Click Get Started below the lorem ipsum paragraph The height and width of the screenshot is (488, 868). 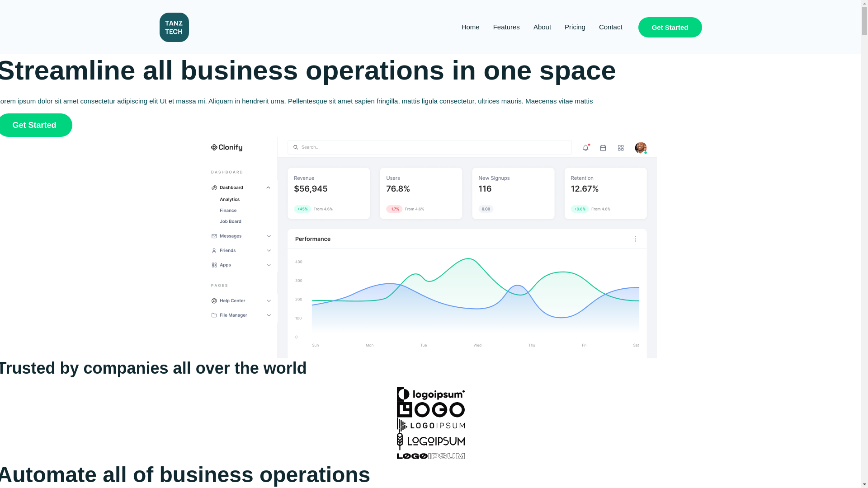pos(35,125)
